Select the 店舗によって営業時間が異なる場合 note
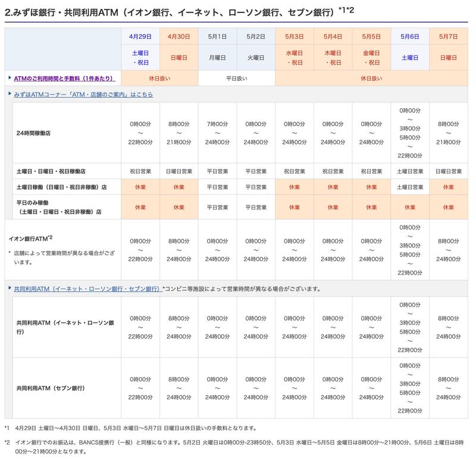Viewport: 476px width, 457px height. pos(62,258)
